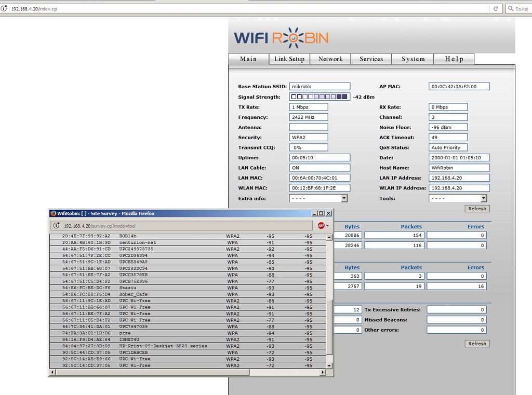Click the Site Survey scroll up arrow
532x395 pixels.
(329, 238)
